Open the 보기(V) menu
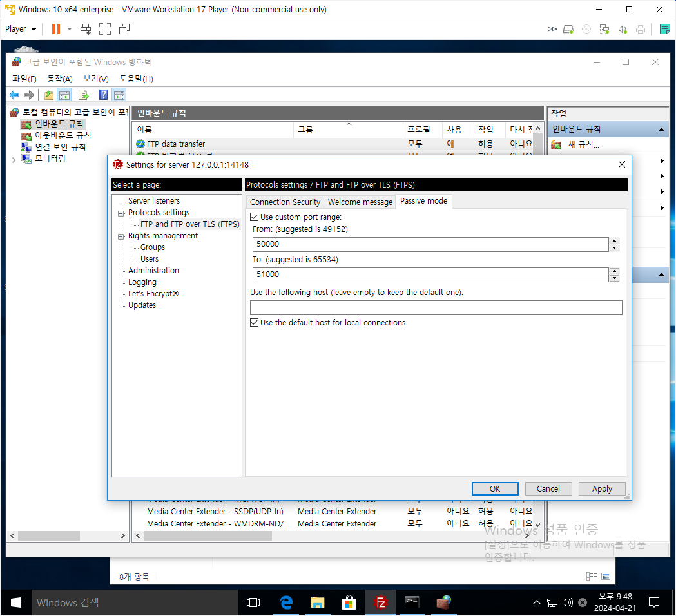Image resolution: width=676 pixels, height=616 pixels. [x=96, y=79]
